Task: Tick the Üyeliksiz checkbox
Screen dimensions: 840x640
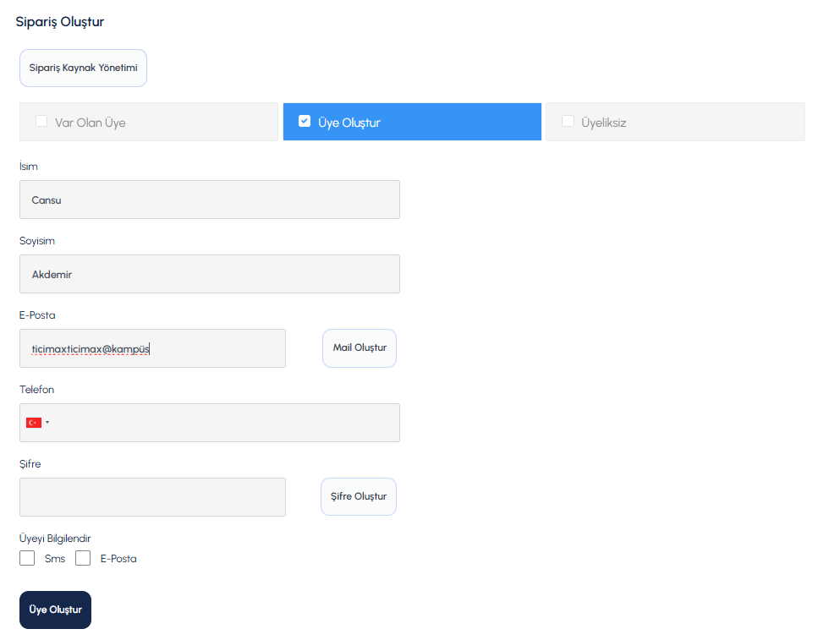Action: tap(568, 121)
